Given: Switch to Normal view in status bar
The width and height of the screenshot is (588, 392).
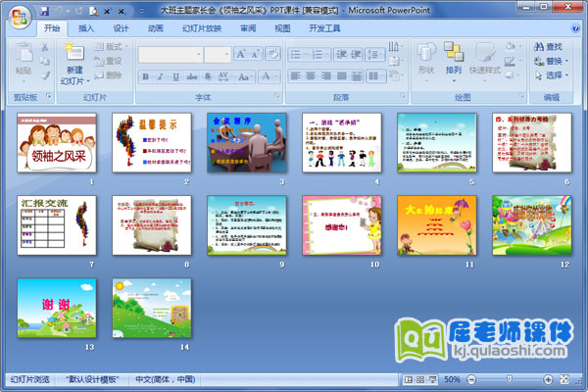Looking at the screenshot, I should (409, 379).
